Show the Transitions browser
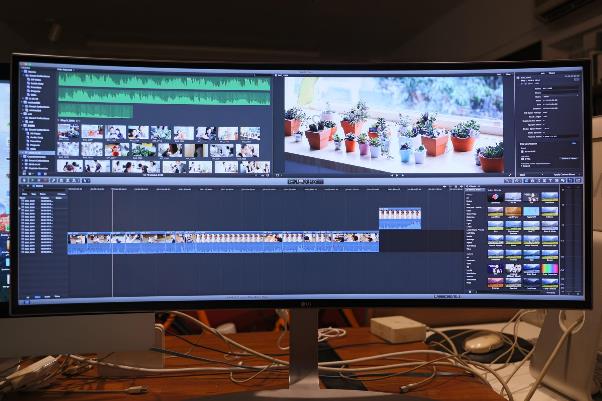The width and height of the screenshot is (602, 401). 544,181
